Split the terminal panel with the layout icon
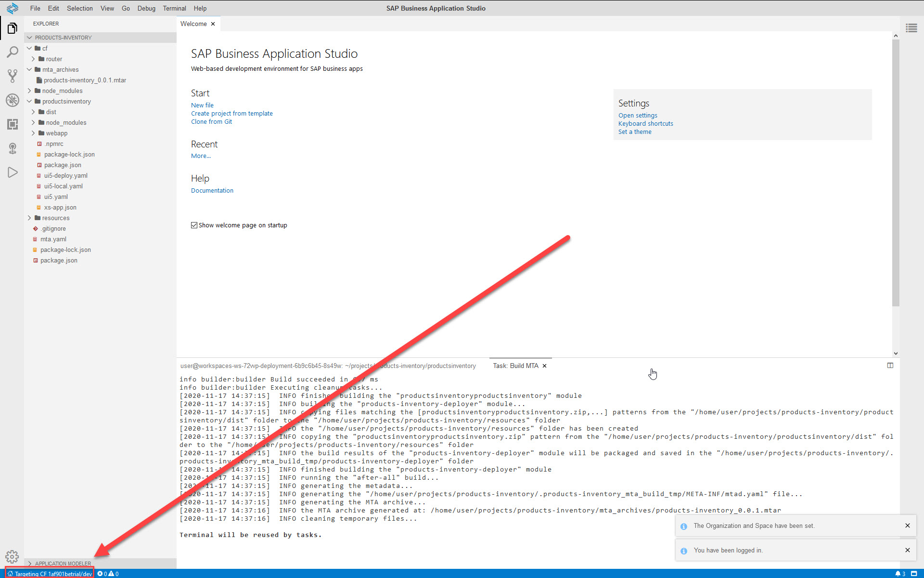 click(x=890, y=366)
